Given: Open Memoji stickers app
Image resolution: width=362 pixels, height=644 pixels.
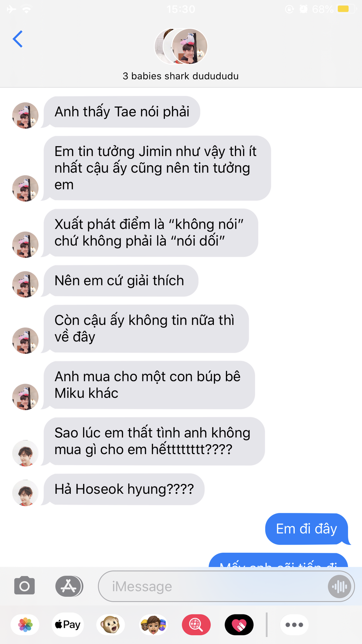Looking at the screenshot, I should (x=153, y=625).
